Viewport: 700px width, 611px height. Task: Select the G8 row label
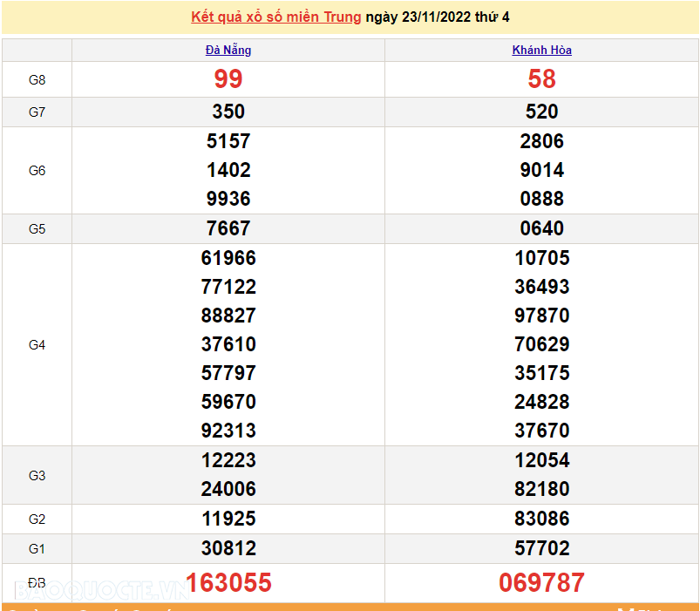tap(36, 79)
